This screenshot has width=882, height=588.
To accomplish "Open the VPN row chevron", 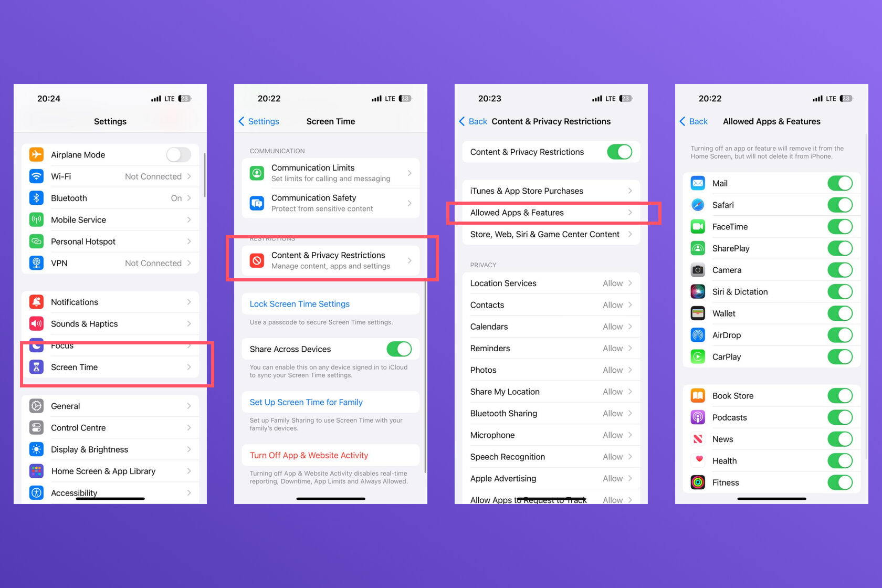I will click(189, 263).
